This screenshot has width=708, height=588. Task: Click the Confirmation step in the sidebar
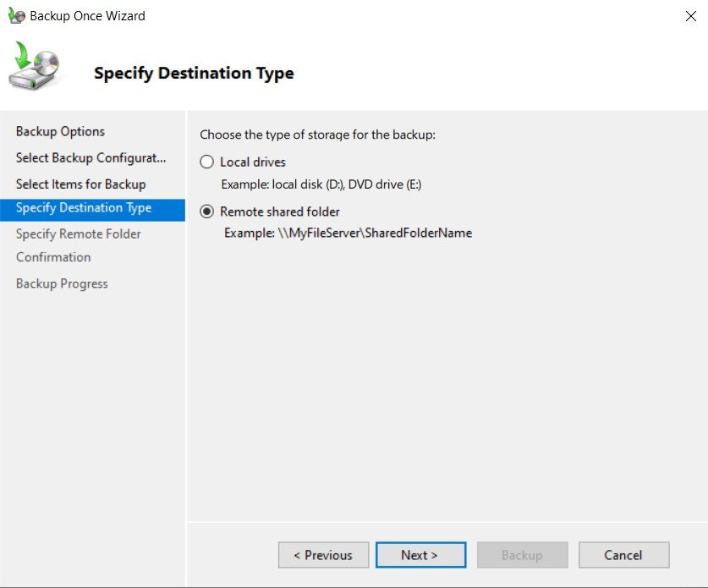click(x=53, y=257)
